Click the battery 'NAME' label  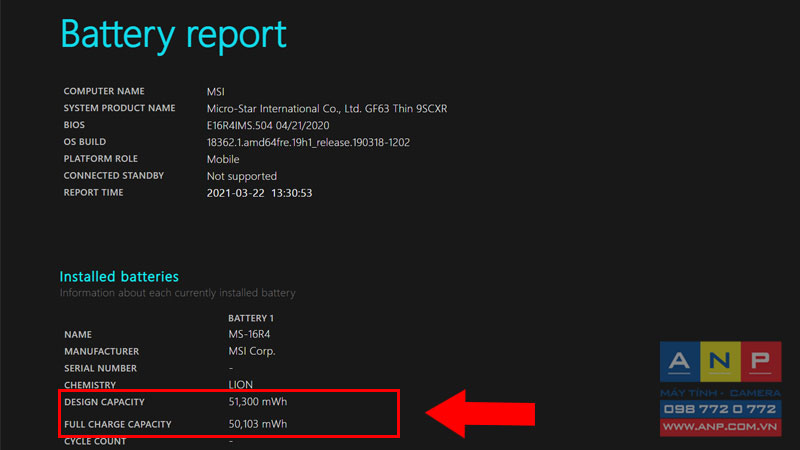78,335
